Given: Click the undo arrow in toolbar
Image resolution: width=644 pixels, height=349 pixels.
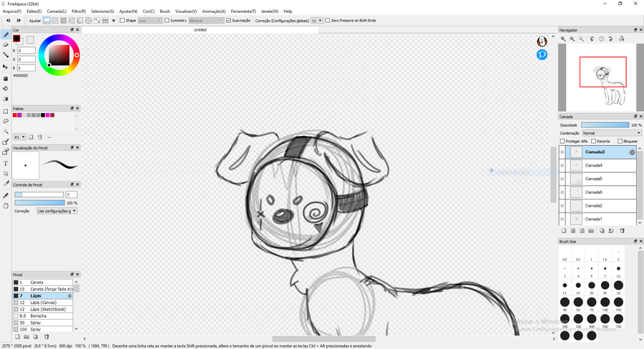Looking at the screenshot, I should [x=8, y=21].
